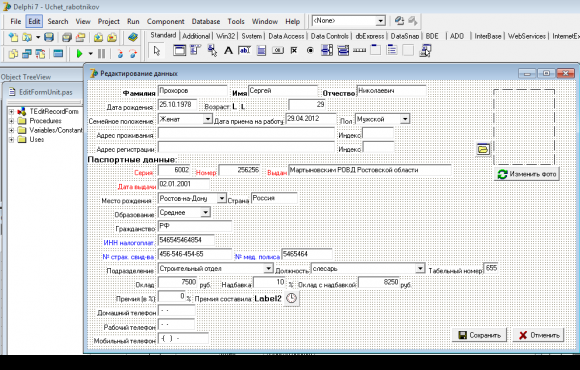Expand the Procedures folder node

[x=11, y=121]
